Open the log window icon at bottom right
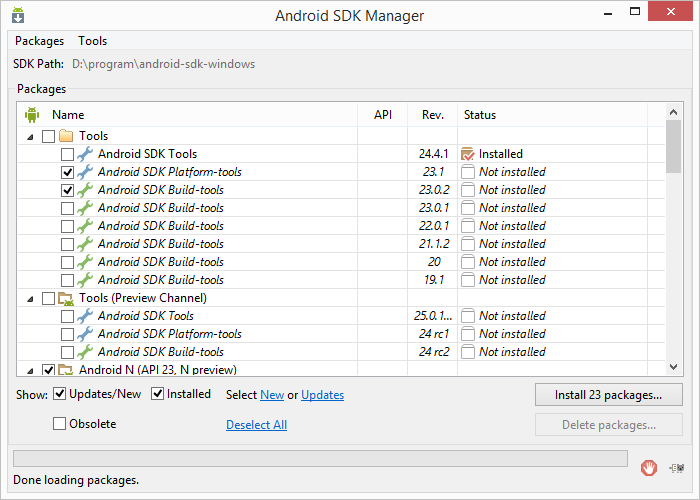700x500 pixels. (x=676, y=468)
